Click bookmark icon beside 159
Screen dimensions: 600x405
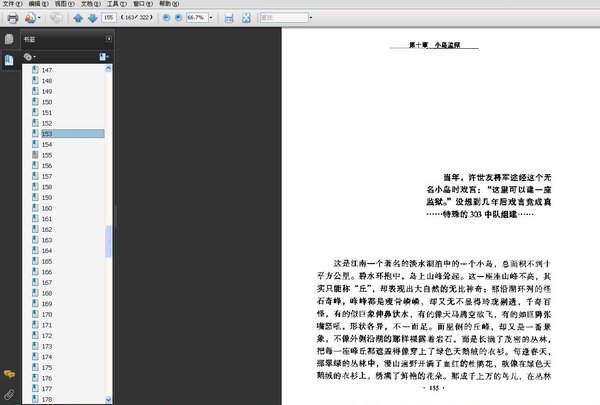35,197
